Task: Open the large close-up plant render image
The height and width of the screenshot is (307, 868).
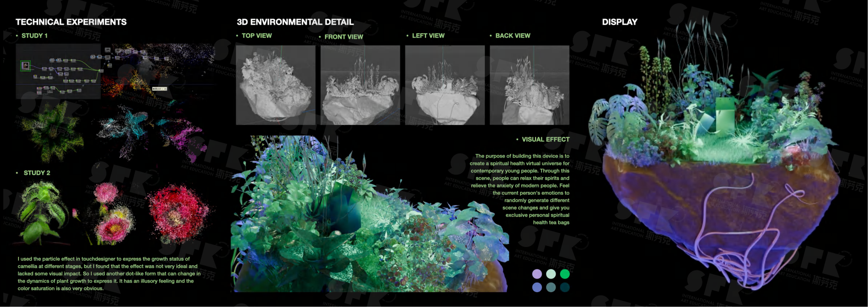Action: point(370,214)
